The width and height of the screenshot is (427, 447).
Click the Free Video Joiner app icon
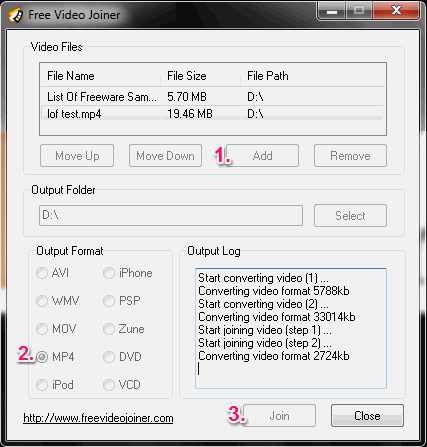[x=15, y=15]
